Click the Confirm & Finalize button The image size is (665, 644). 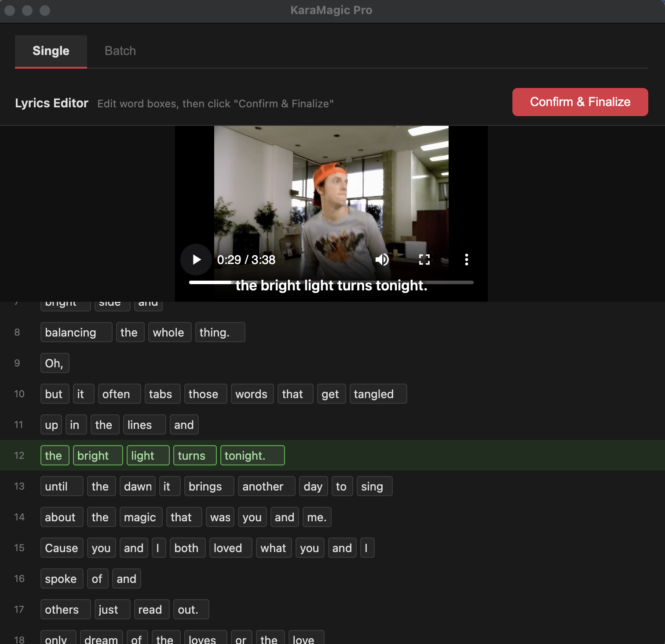580,102
